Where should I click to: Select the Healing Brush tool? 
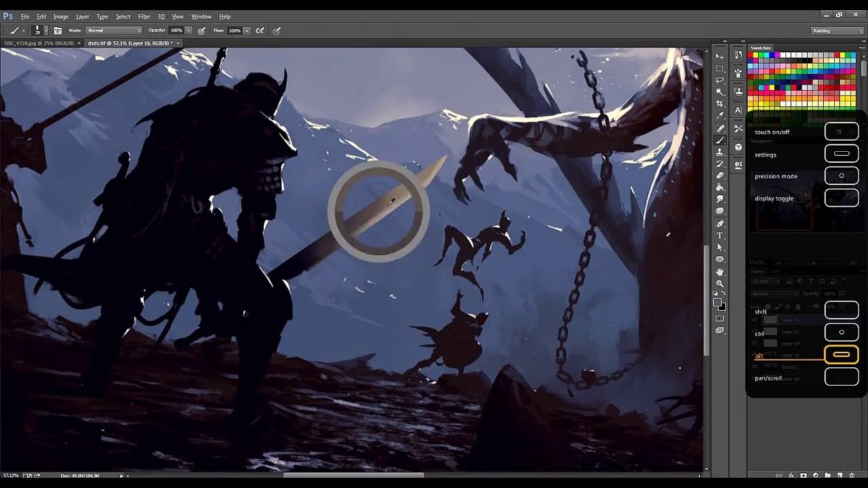[719, 127]
